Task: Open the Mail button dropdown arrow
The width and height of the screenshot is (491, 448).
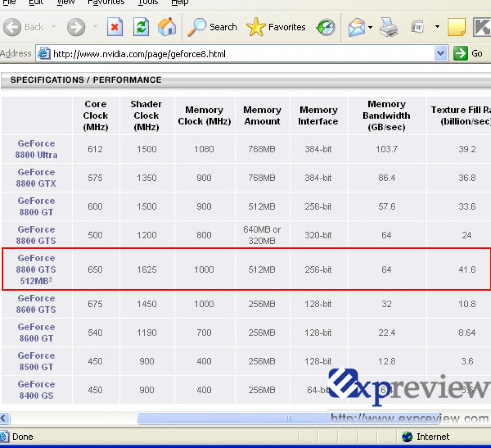Action: pyautogui.click(x=370, y=27)
